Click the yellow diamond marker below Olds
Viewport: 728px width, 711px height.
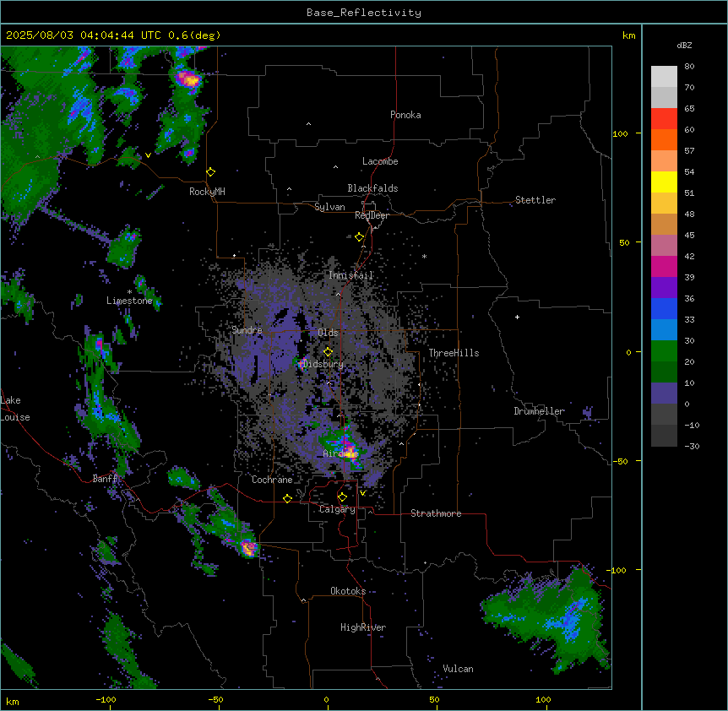[329, 352]
